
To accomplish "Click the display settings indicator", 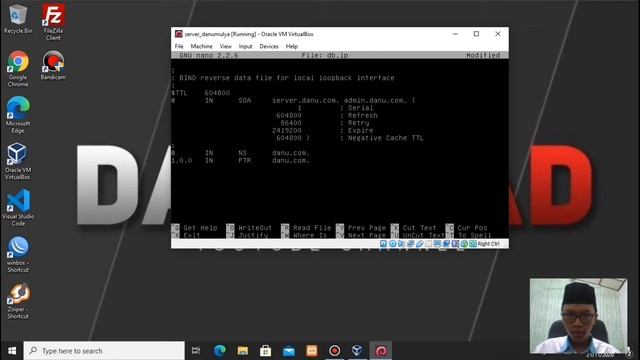I will pos(437,244).
